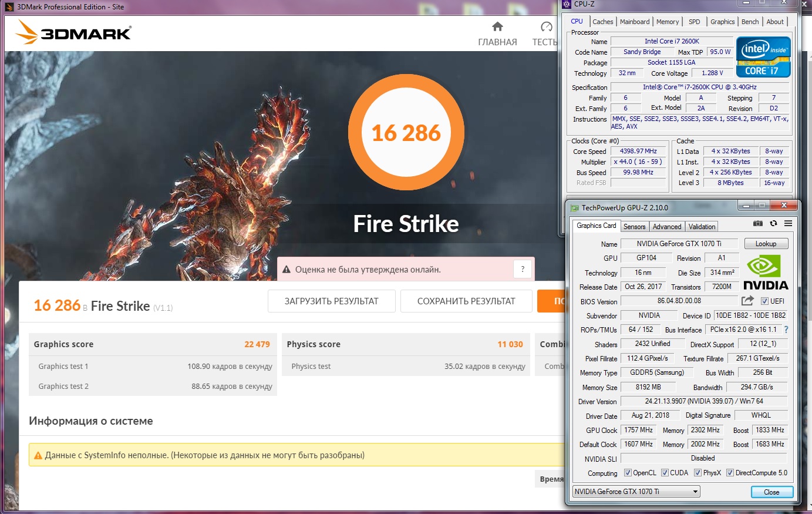Image resolution: width=812 pixels, height=514 pixels.
Task: Open the GPU selection dropdown in GPU-Z
Action: pos(636,492)
